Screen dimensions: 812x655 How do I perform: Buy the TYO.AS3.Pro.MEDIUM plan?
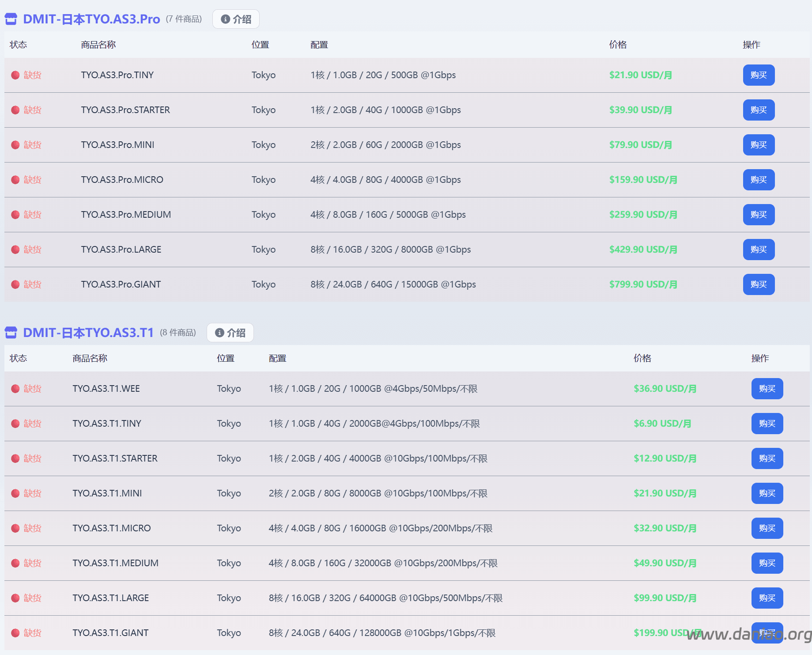[759, 215]
